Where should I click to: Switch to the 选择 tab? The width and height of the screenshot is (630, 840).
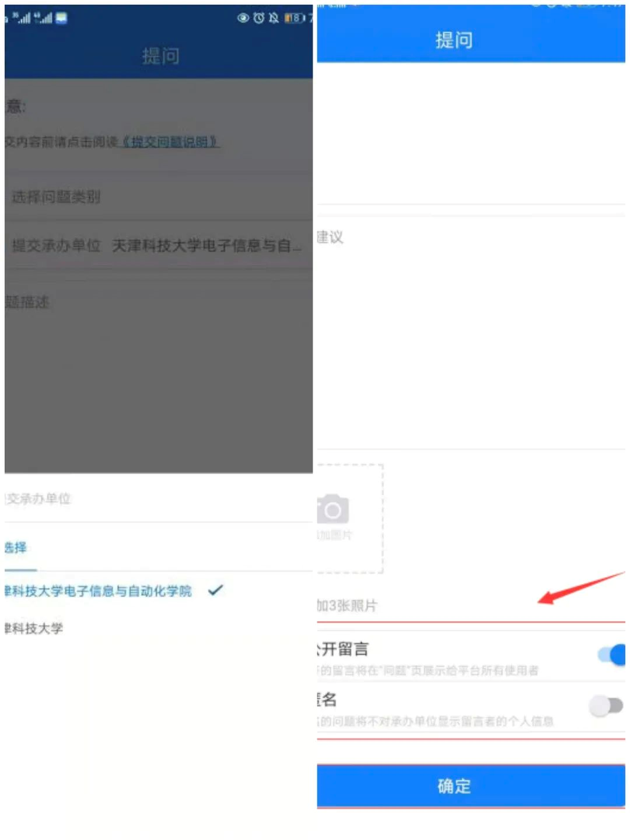(16, 548)
